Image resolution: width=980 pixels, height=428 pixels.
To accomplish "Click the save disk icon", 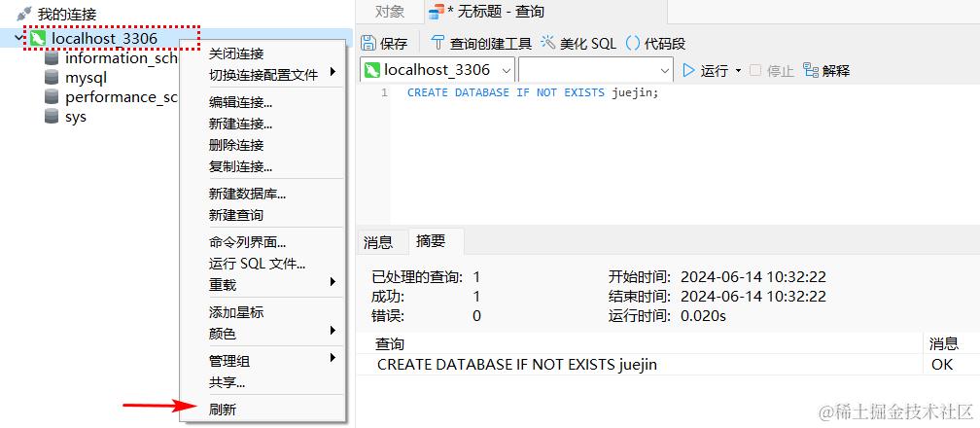I will pos(368,43).
